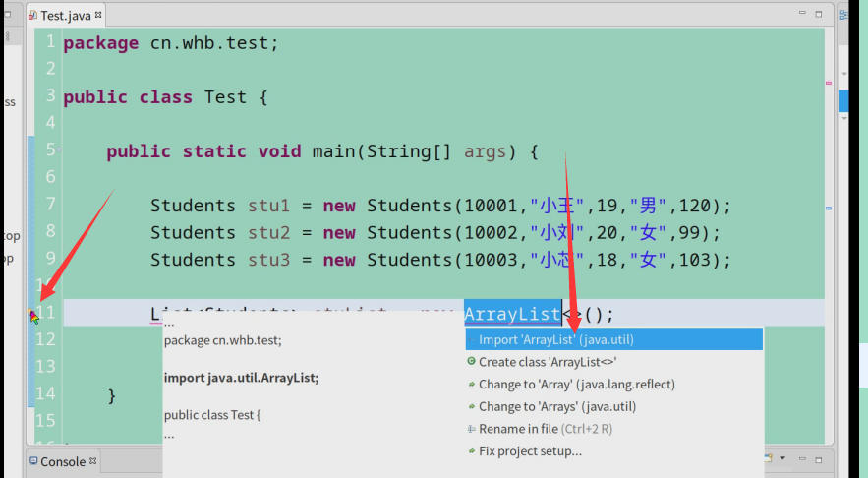
Task: Click the icon beside Change to 'Arrays'
Action: pyautogui.click(x=472, y=406)
